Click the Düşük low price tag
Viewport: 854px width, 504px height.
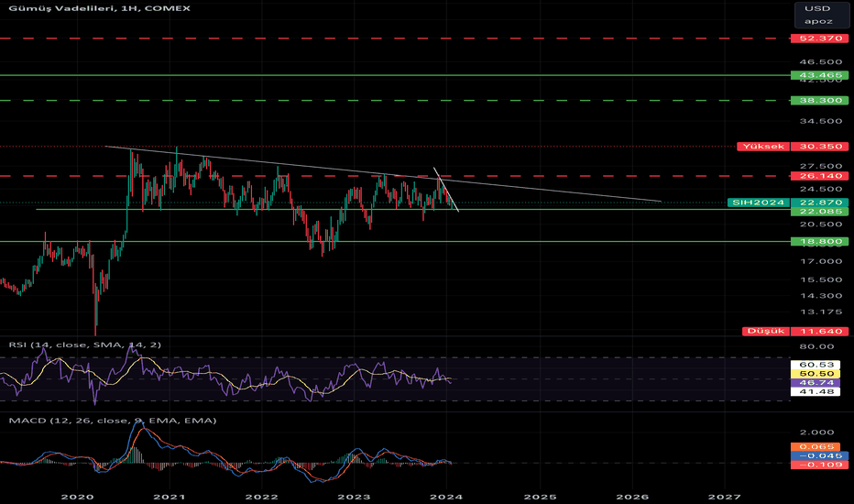coord(766,332)
